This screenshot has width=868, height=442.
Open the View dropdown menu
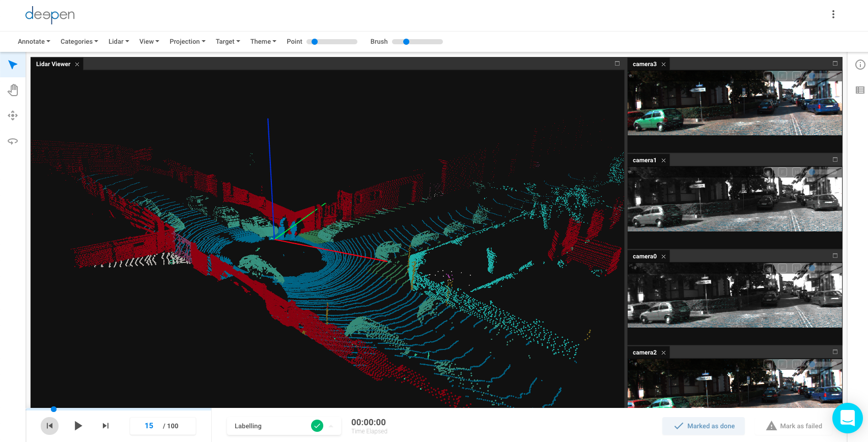149,42
